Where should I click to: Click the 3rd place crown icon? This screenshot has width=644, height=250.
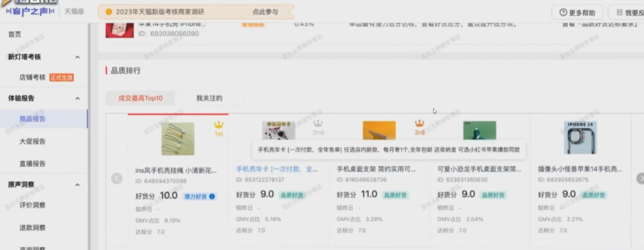coord(420,124)
